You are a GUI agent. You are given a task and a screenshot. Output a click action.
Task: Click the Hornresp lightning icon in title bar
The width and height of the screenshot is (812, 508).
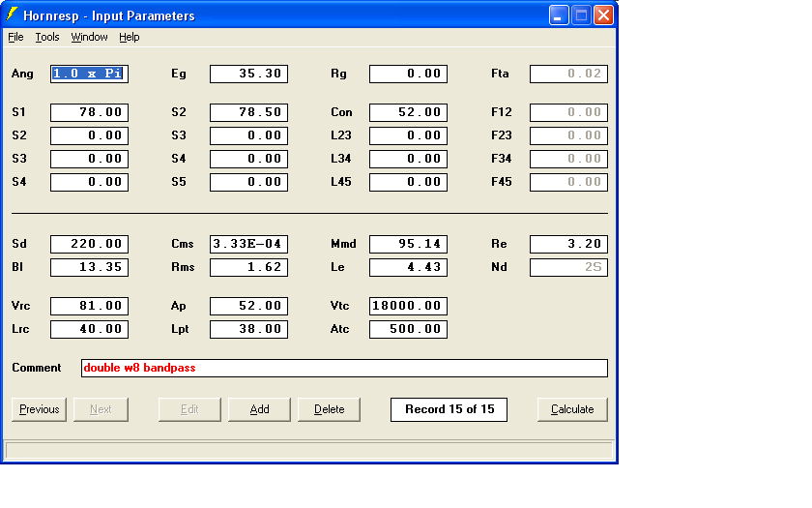(x=12, y=15)
